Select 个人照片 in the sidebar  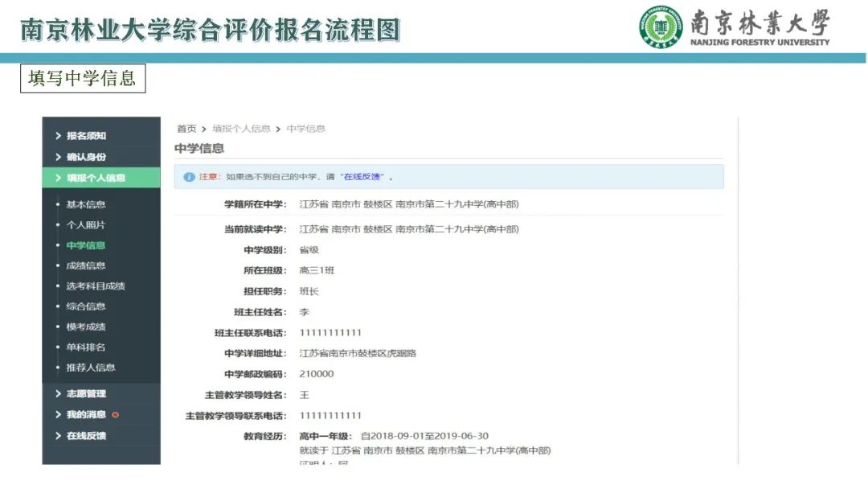pos(86,225)
